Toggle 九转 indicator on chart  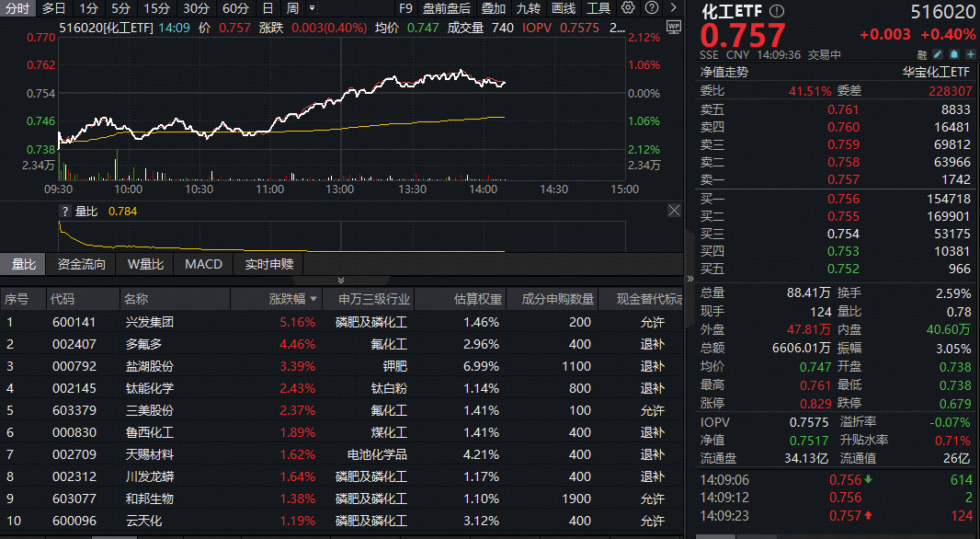click(x=528, y=8)
